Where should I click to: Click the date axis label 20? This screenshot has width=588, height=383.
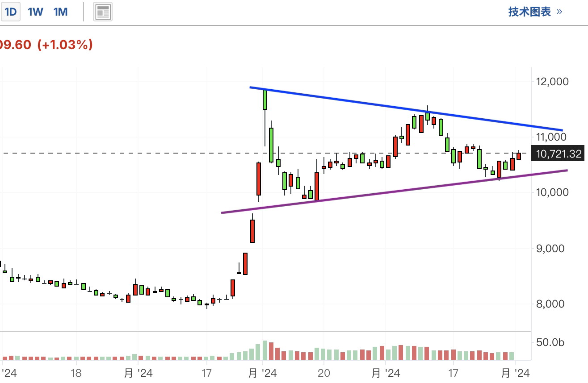[x=324, y=372]
